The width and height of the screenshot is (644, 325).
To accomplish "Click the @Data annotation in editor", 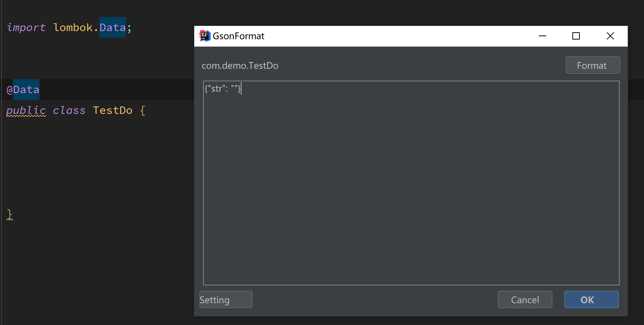I will pos(23,89).
